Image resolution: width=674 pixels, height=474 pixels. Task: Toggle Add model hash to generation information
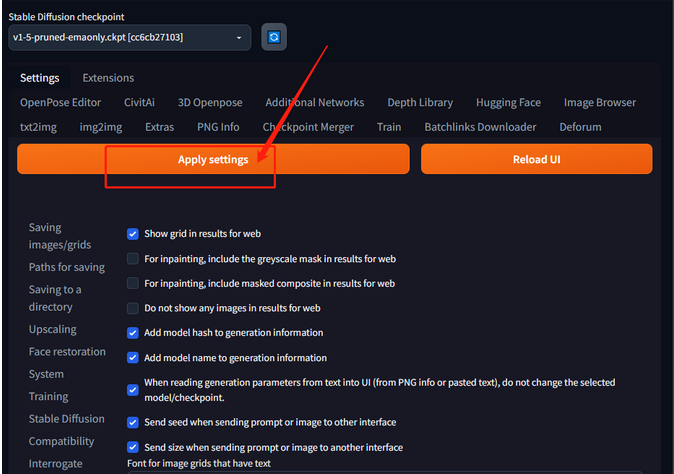(133, 333)
